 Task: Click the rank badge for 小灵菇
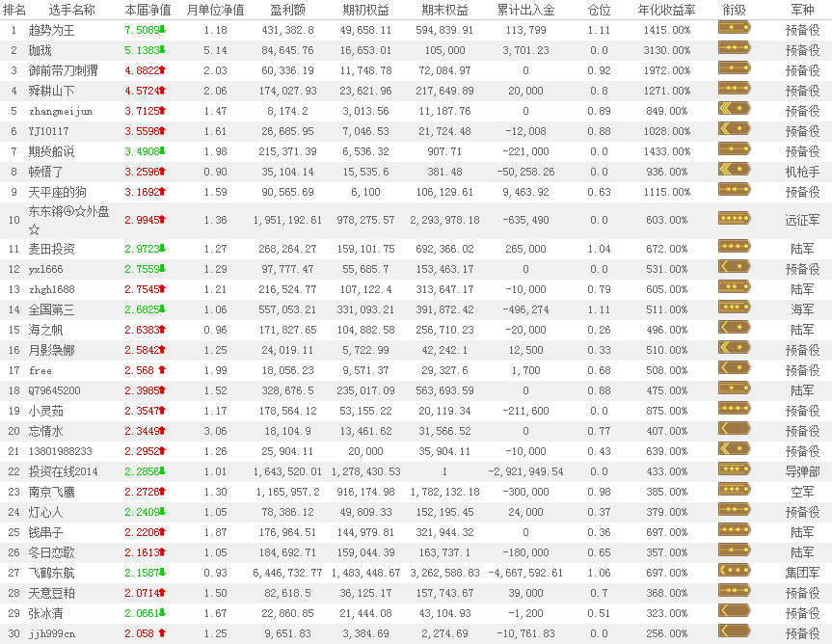(735, 409)
